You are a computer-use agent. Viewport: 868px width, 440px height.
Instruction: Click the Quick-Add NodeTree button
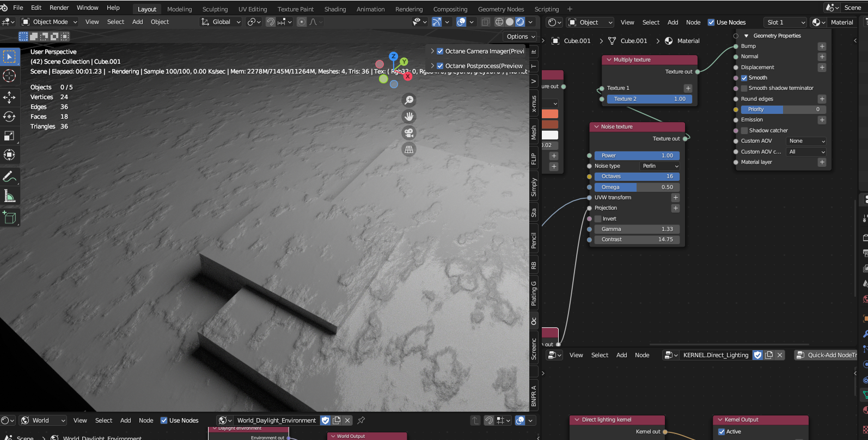[x=826, y=355]
